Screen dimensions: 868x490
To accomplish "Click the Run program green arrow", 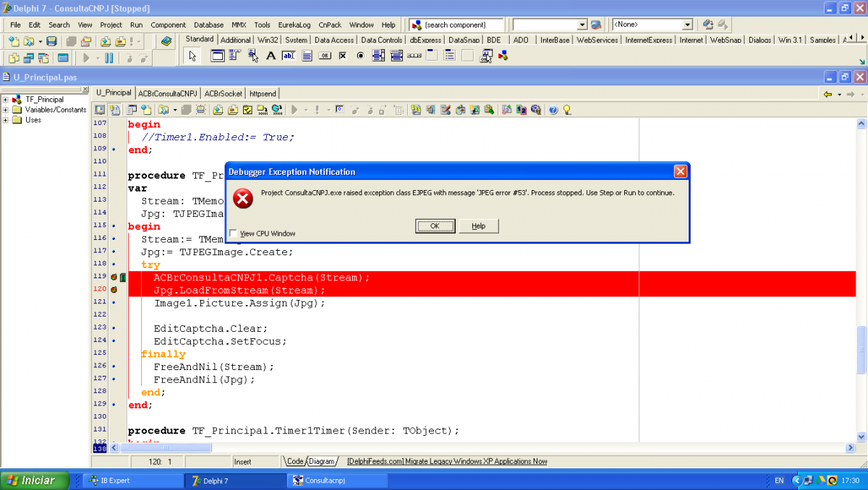I will (86, 58).
